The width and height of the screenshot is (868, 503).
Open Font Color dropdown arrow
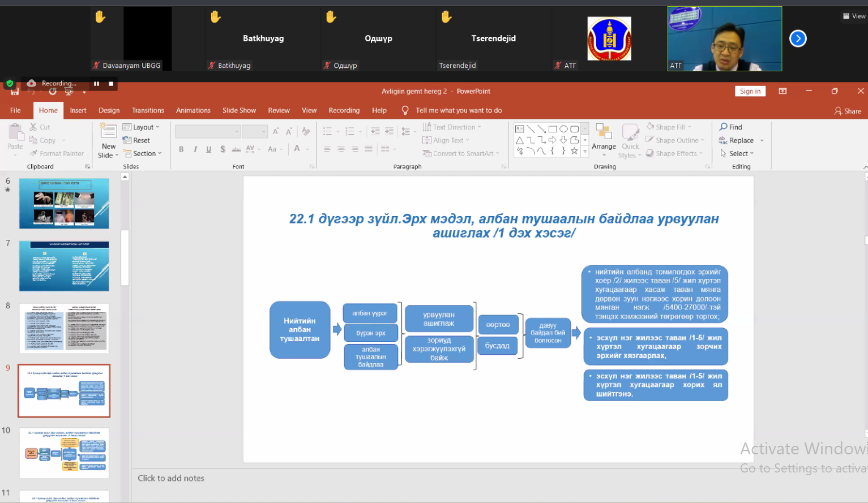(x=307, y=149)
